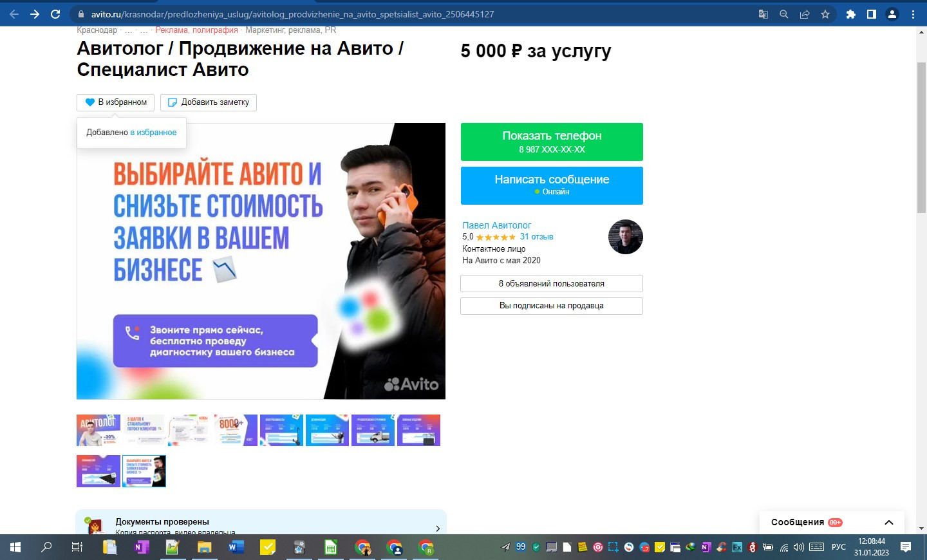This screenshot has width=927, height=560.
Task: Open the zoom magnifier in the address bar
Action: 784,14
